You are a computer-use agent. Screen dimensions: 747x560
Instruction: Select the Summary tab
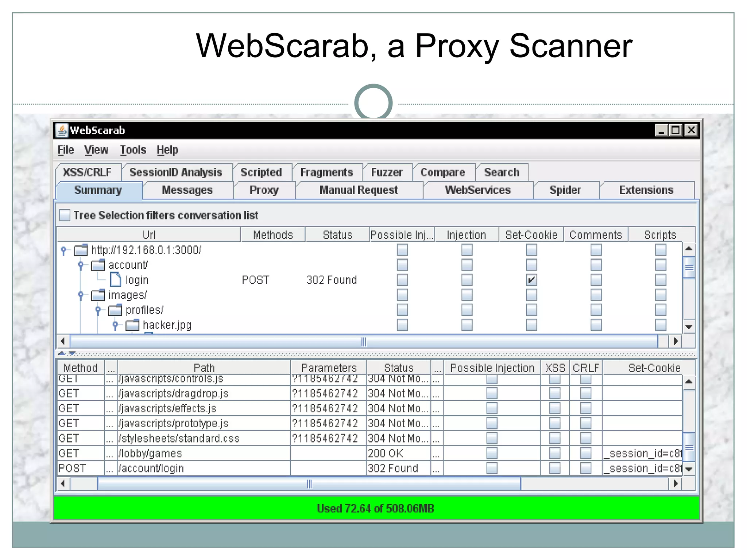click(98, 190)
